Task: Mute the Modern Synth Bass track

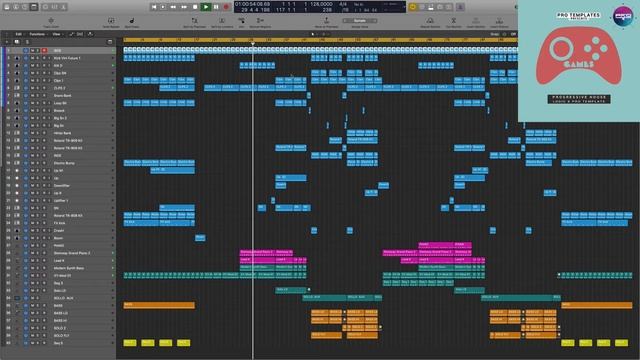Action: point(33,268)
